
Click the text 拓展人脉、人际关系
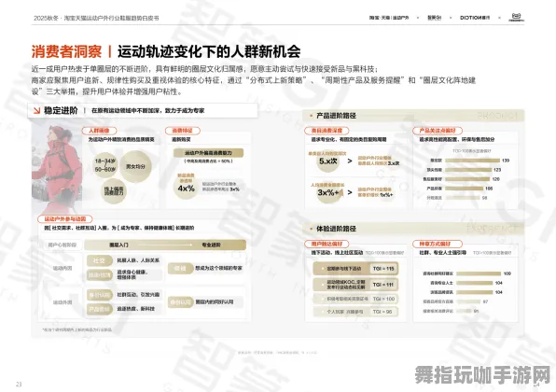tap(138, 260)
